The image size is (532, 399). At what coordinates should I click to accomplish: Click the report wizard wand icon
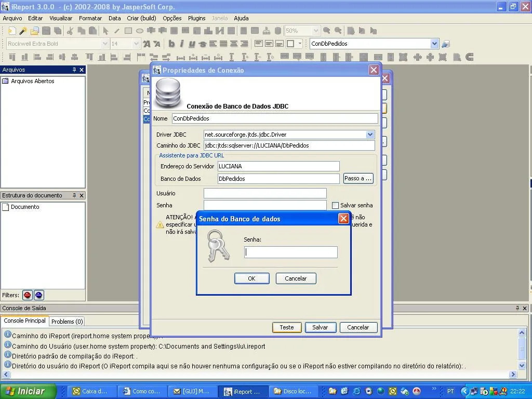point(23,31)
